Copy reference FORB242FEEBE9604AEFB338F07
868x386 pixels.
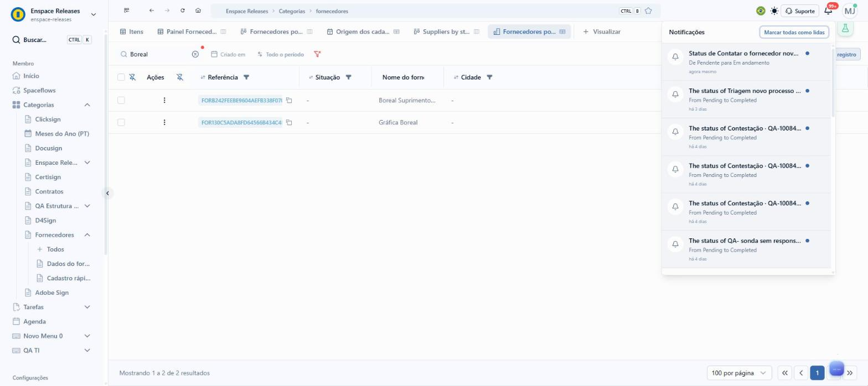point(289,100)
